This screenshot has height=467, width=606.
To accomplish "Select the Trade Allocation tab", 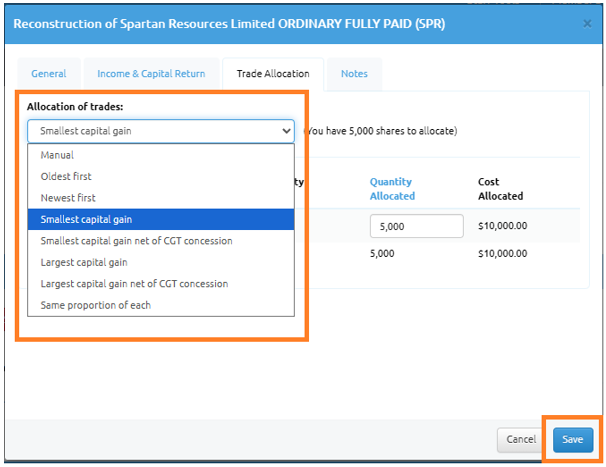I will pyautogui.click(x=273, y=74).
